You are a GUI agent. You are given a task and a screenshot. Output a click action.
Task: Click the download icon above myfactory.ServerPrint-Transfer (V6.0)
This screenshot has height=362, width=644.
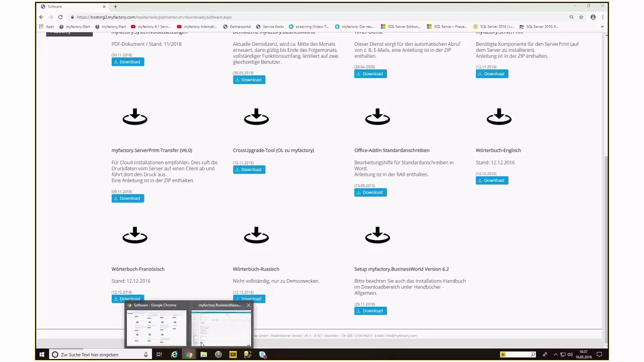point(135,117)
